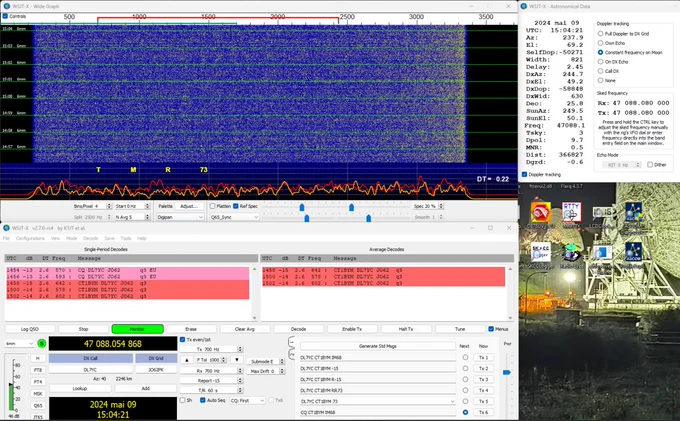Disable the Auto Seq checkbox
This screenshot has width=680, height=421.
pyautogui.click(x=203, y=400)
